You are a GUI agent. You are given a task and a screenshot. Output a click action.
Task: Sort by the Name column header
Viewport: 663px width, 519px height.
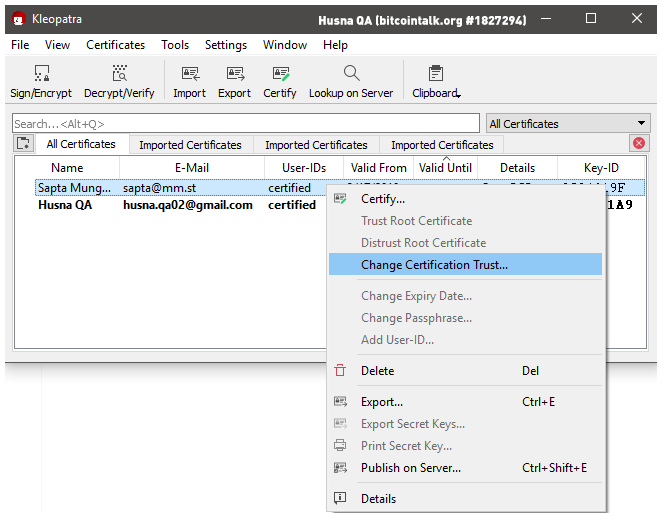pyautogui.click(x=67, y=168)
